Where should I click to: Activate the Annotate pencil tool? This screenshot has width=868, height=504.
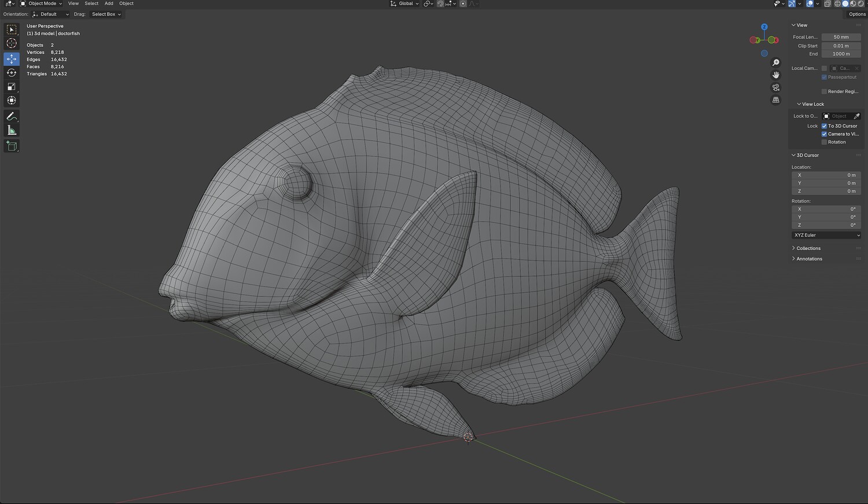pyautogui.click(x=12, y=116)
